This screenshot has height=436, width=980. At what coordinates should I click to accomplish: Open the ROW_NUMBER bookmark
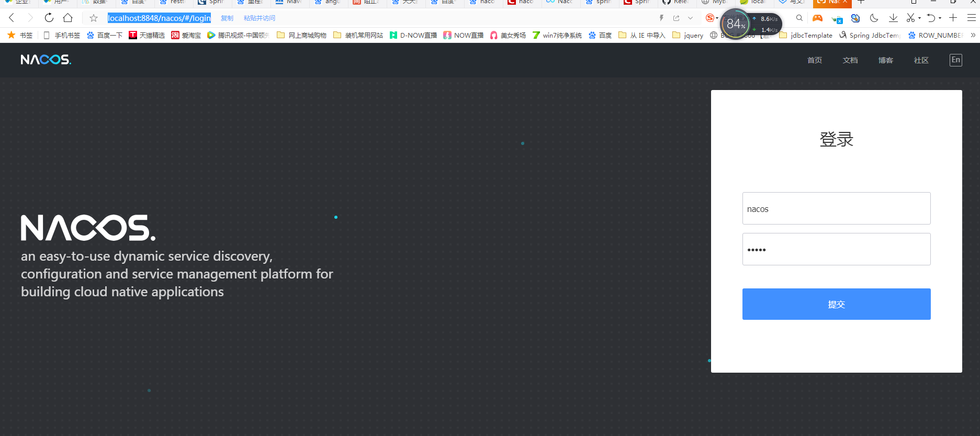936,35
